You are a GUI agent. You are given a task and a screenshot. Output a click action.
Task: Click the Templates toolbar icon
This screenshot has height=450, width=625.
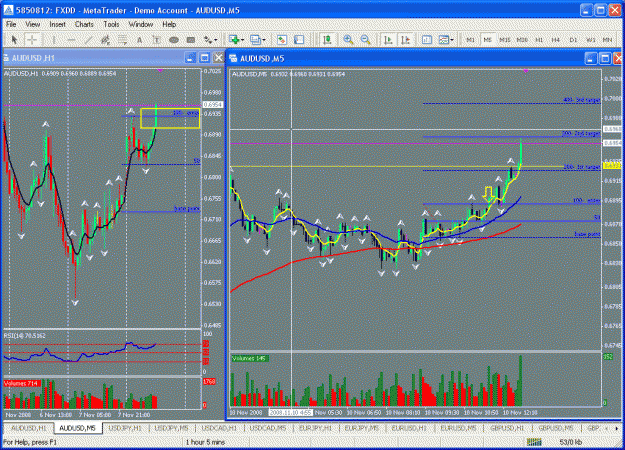443,39
